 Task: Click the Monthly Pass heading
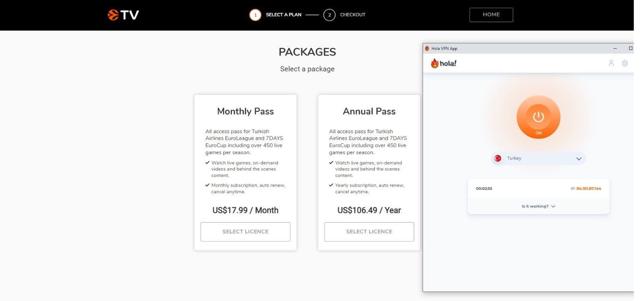point(245,111)
